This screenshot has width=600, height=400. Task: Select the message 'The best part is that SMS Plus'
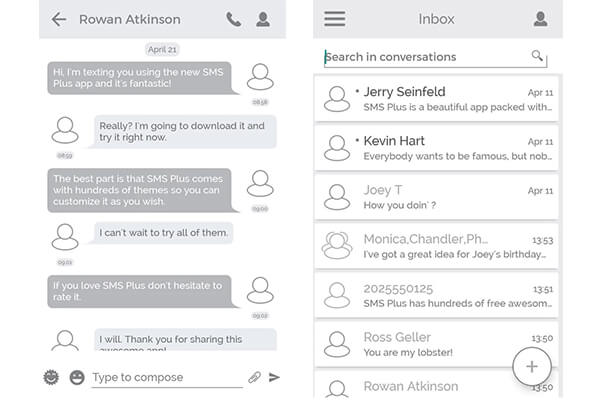point(142,190)
